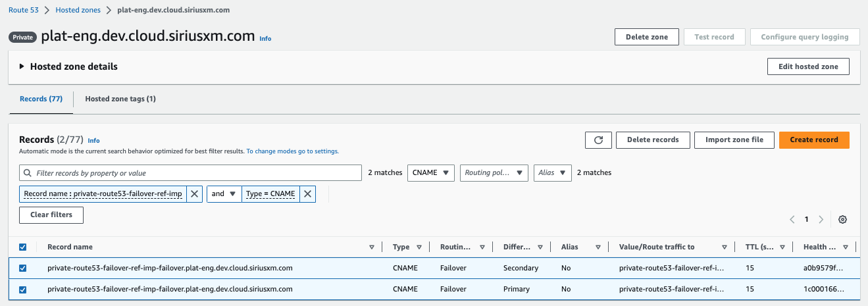868x306 pixels.
Task: Click 'To change modes go to settings' link
Action: (293, 151)
